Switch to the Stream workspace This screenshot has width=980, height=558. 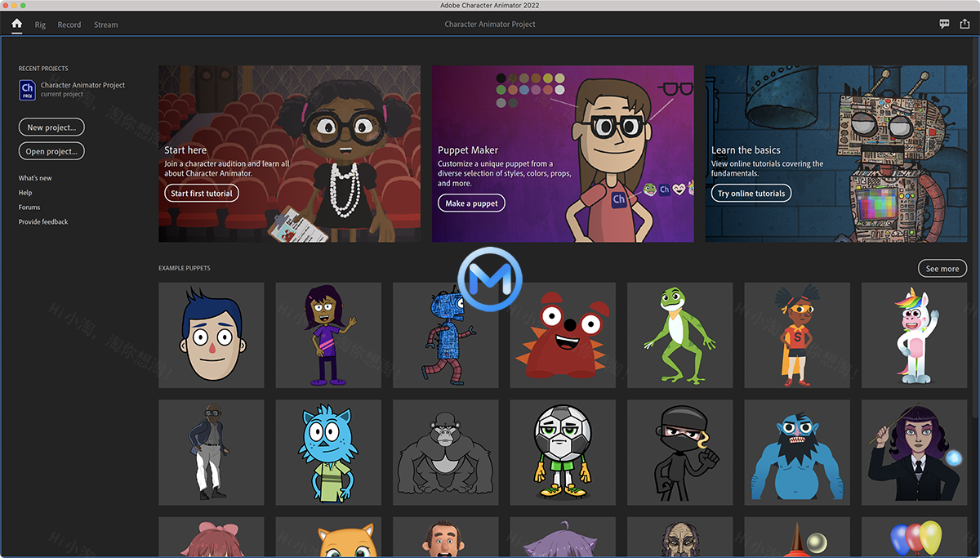(105, 25)
